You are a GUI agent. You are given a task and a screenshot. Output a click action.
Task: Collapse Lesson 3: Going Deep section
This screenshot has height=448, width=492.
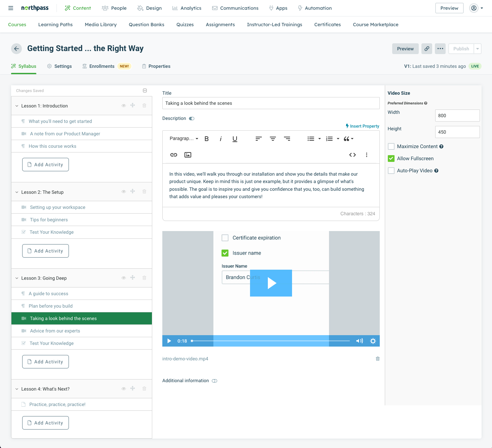tap(17, 278)
